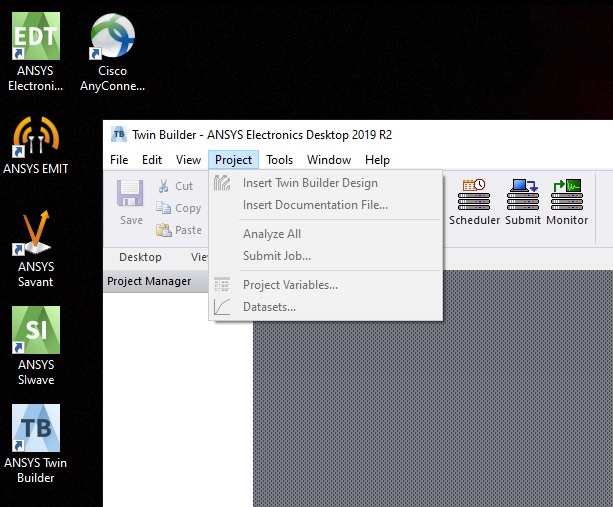Click the Copy toolbar button
Image resolution: width=613 pixels, height=507 pixels.
179,208
